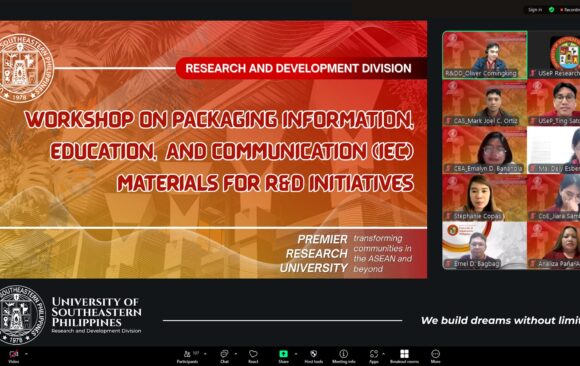Screen dimensions: 580x366
Task: Select Emel D. Bagbag video tile
Action: pyautogui.click(x=485, y=245)
